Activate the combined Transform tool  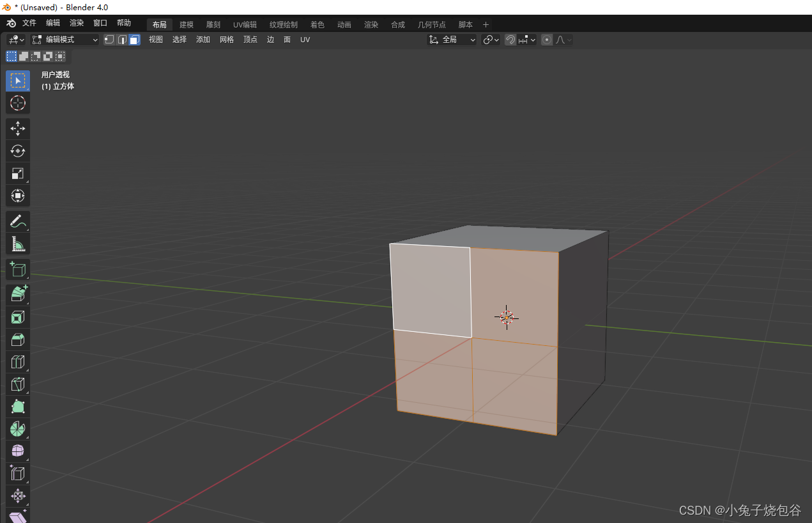click(18, 196)
